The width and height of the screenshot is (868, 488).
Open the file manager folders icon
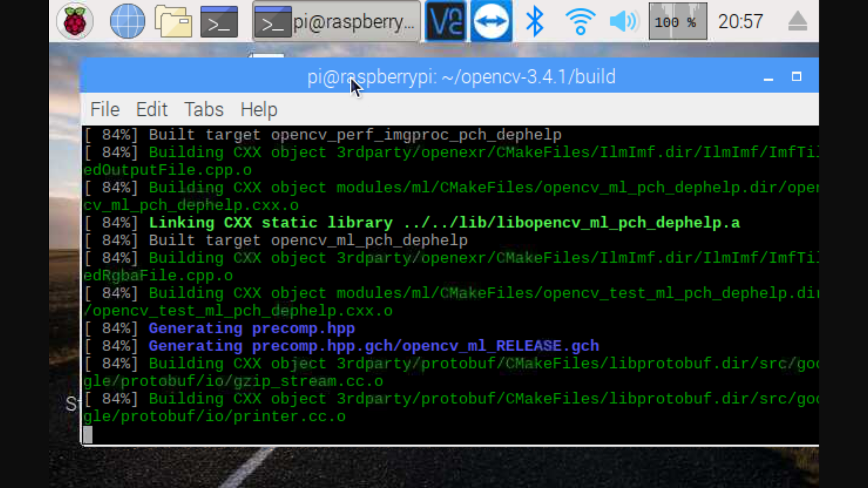[x=173, y=21]
